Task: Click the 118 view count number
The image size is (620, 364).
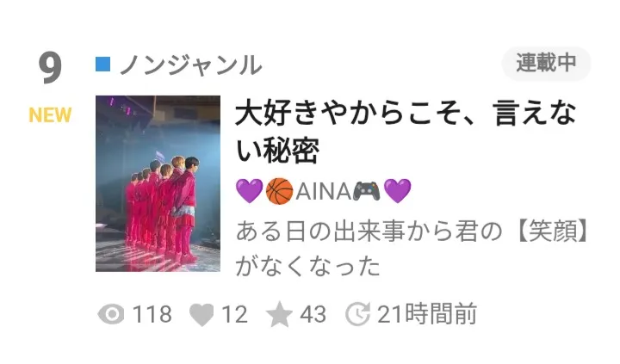Action: click(x=152, y=315)
